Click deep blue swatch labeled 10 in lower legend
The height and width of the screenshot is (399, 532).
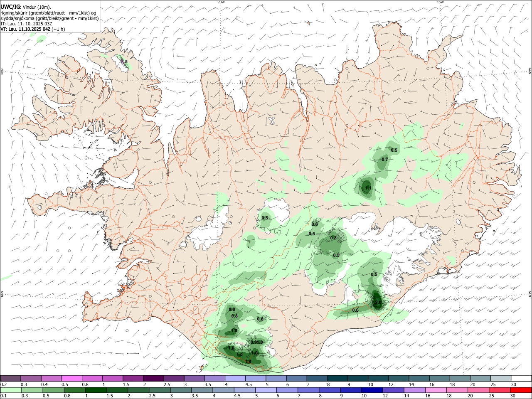pyautogui.click(x=372, y=390)
